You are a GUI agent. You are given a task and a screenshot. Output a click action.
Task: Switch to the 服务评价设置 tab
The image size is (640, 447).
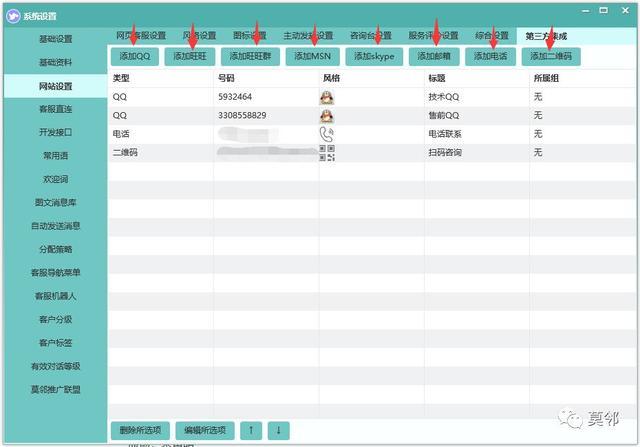click(x=433, y=36)
